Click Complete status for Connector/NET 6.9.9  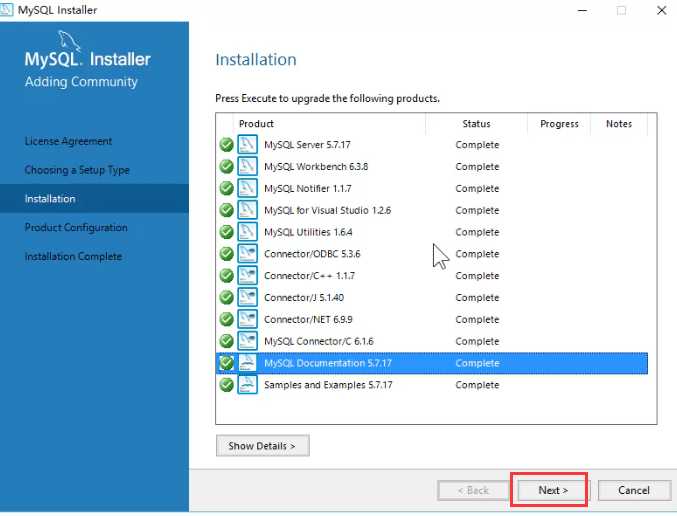pos(477,320)
